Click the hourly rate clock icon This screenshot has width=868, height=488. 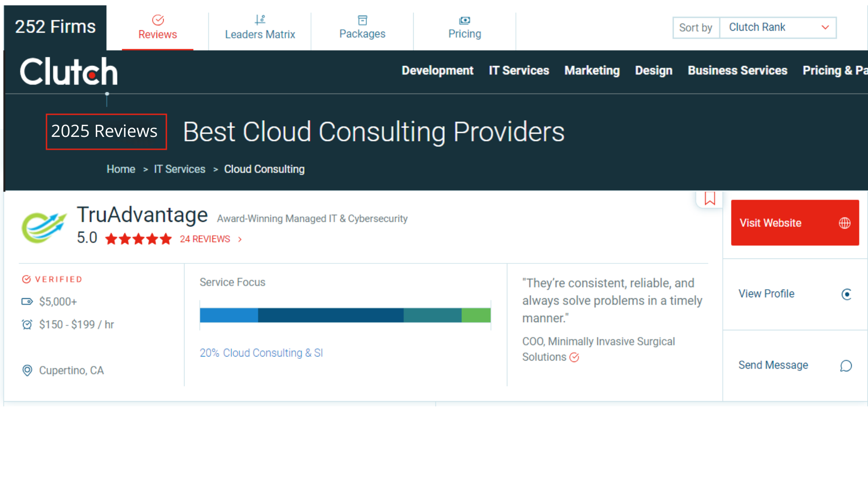(x=27, y=324)
